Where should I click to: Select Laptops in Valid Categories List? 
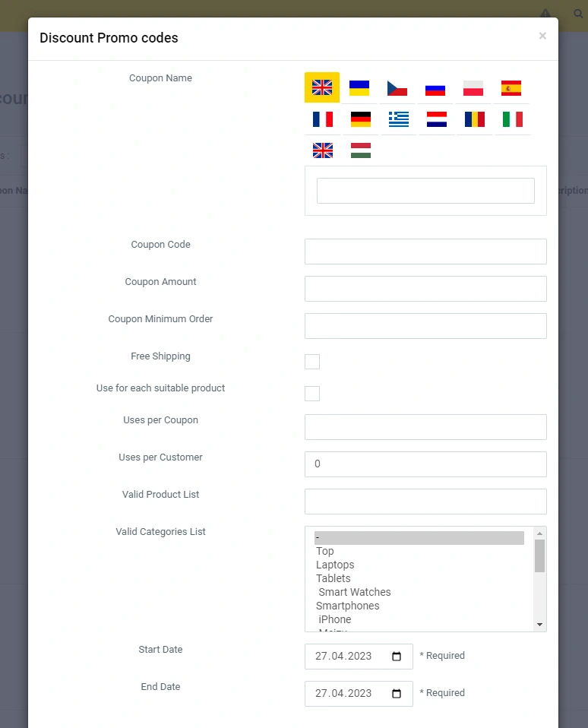pos(335,565)
